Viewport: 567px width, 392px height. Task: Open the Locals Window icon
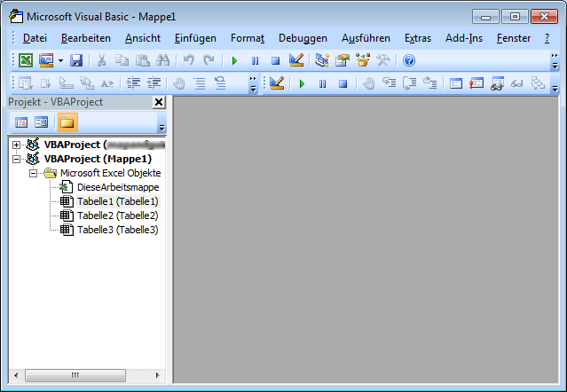455,83
